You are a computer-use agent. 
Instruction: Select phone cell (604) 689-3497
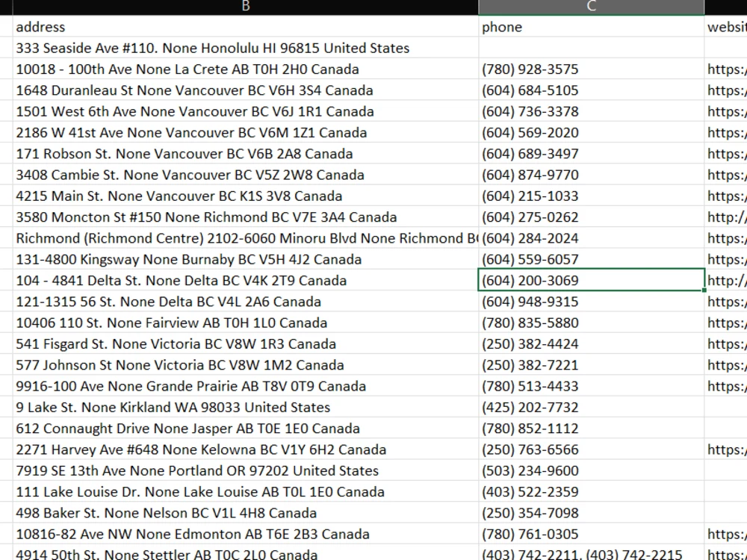coord(591,153)
